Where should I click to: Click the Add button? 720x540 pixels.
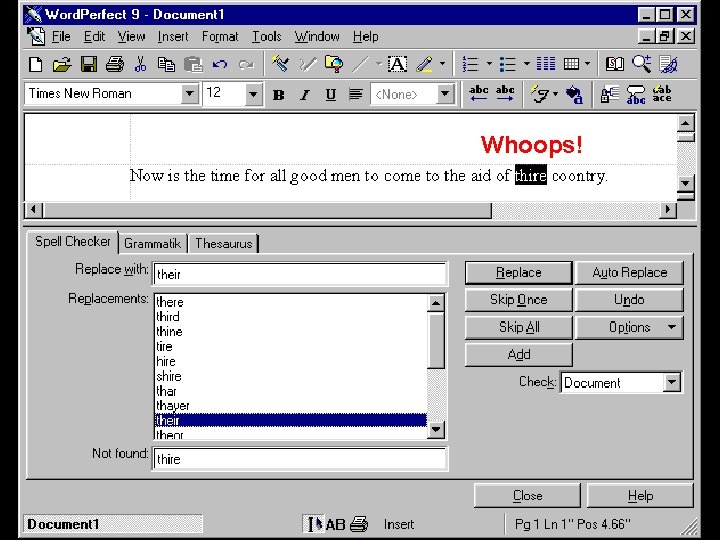(518, 354)
